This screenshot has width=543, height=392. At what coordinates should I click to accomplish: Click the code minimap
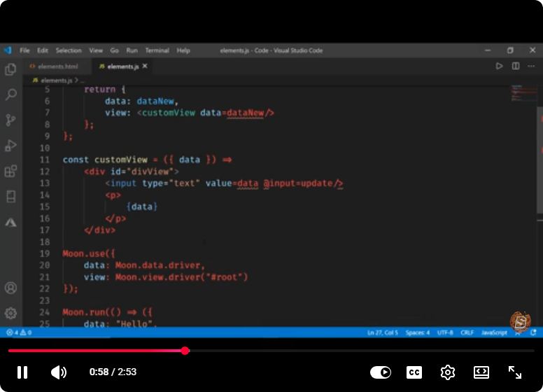click(x=523, y=92)
